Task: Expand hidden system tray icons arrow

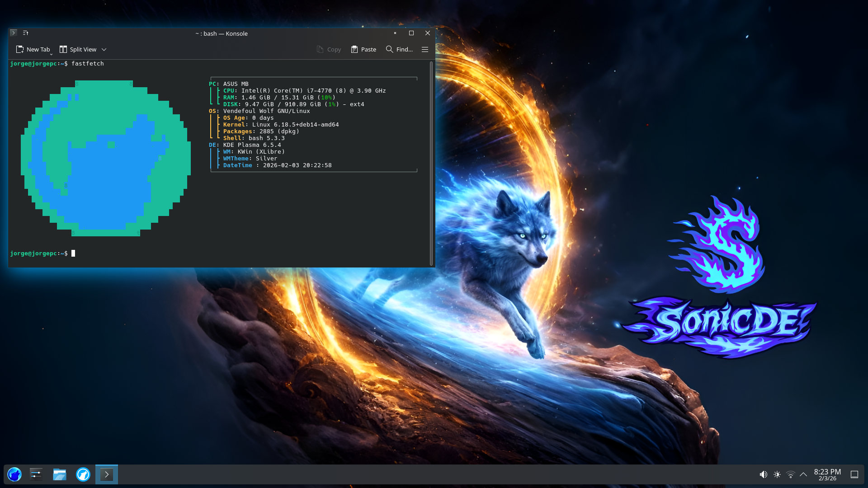Action: (x=803, y=474)
